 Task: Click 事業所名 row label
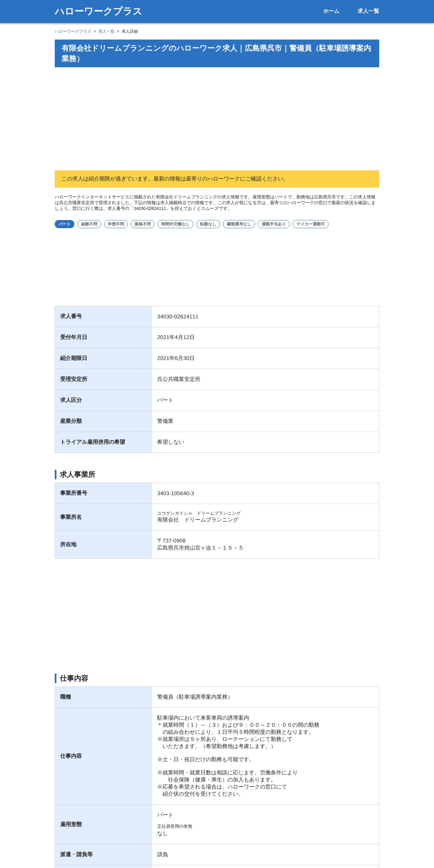[x=71, y=517]
